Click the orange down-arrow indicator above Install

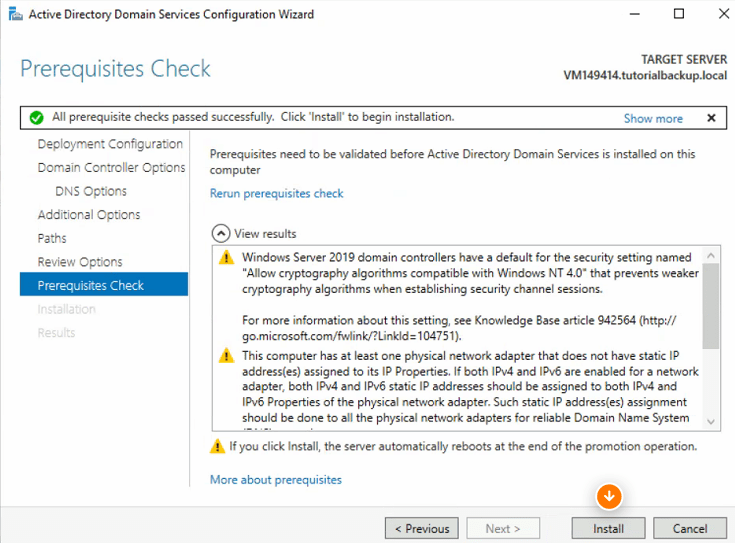pyautogui.click(x=609, y=496)
